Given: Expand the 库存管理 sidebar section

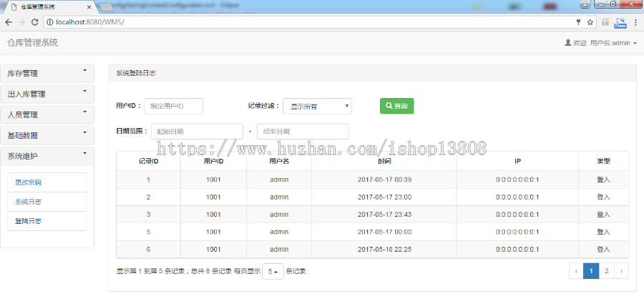Looking at the screenshot, I should click(x=47, y=73).
